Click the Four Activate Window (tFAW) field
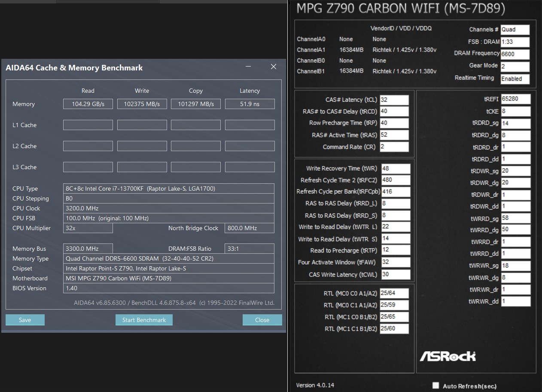Screen dimensions: 542x392 point(396,262)
